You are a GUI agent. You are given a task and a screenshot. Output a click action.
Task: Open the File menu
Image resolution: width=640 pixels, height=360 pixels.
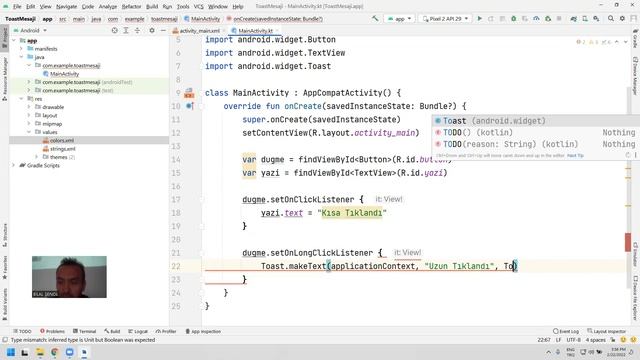click(17, 7)
